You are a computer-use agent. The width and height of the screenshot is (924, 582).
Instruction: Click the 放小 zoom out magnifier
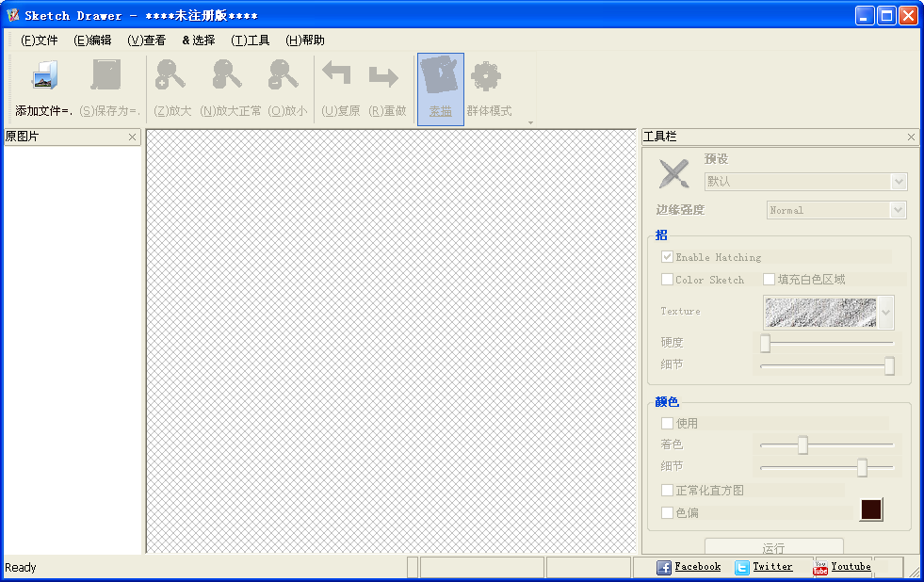tap(284, 74)
